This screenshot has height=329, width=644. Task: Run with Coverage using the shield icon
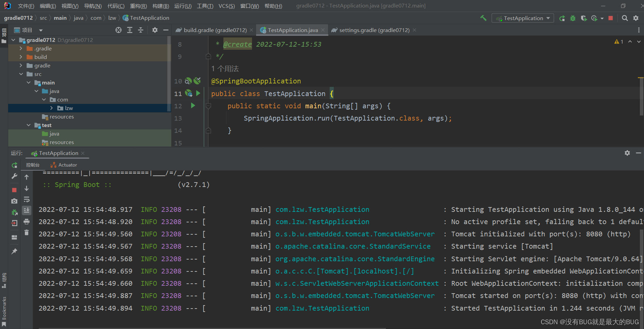tap(584, 18)
